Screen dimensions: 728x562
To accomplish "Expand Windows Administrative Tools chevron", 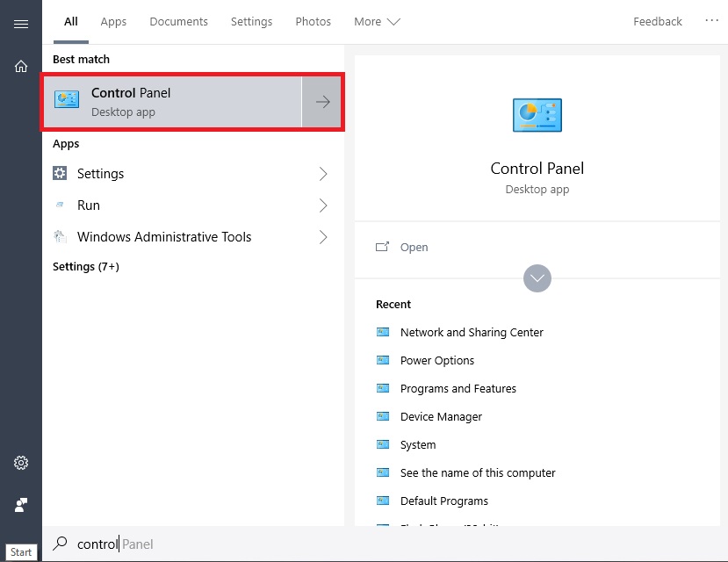I will coord(323,237).
